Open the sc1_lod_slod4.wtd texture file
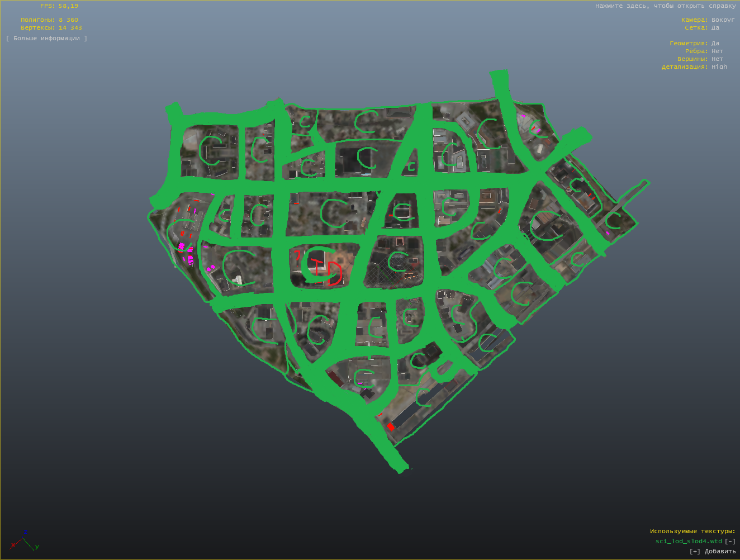This screenshot has width=740, height=560. coord(689,541)
